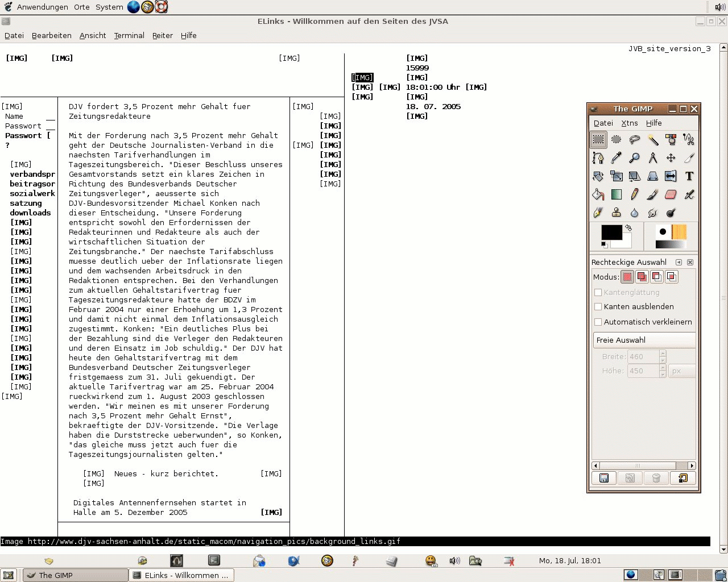This screenshot has width=728, height=582.
Task: Select the Color Picker eyedropper tool
Action: coord(617,157)
